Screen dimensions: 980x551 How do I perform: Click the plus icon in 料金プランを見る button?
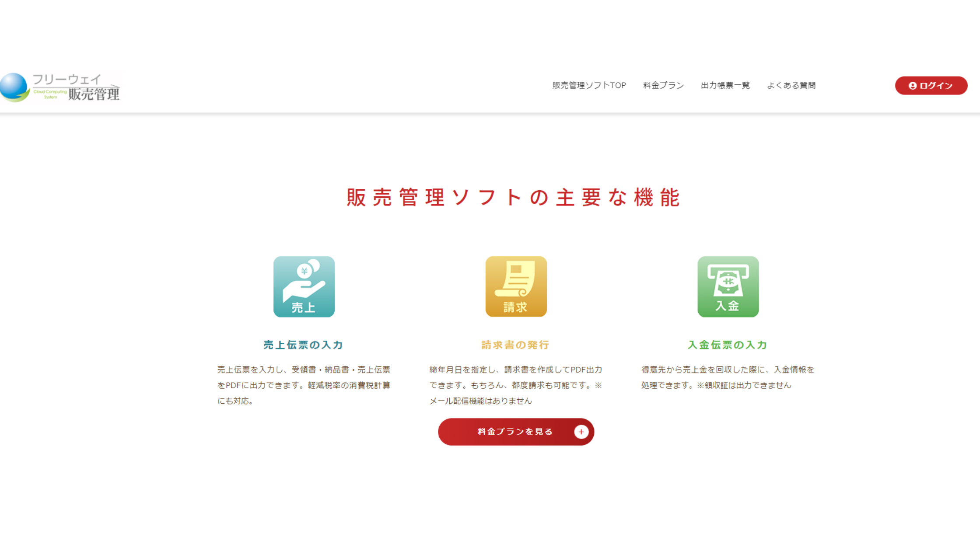pyautogui.click(x=581, y=432)
